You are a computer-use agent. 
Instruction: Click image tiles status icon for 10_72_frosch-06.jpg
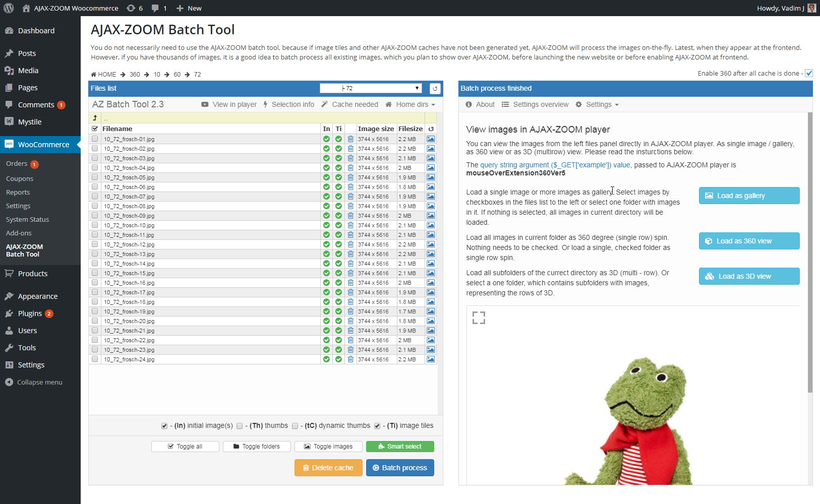click(x=338, y=187)
